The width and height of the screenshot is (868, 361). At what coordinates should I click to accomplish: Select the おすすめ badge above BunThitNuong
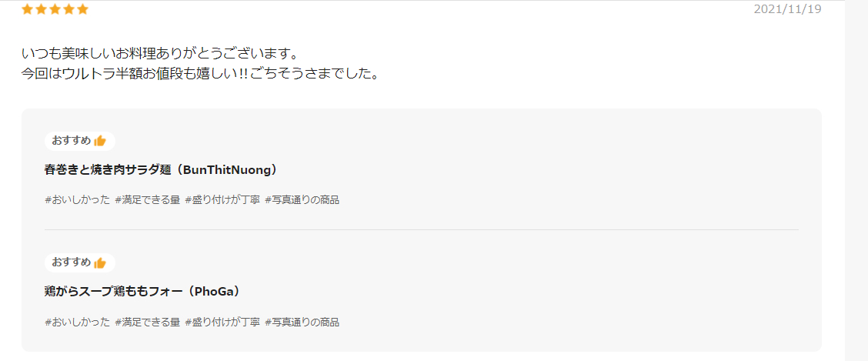tap(80, 141)
